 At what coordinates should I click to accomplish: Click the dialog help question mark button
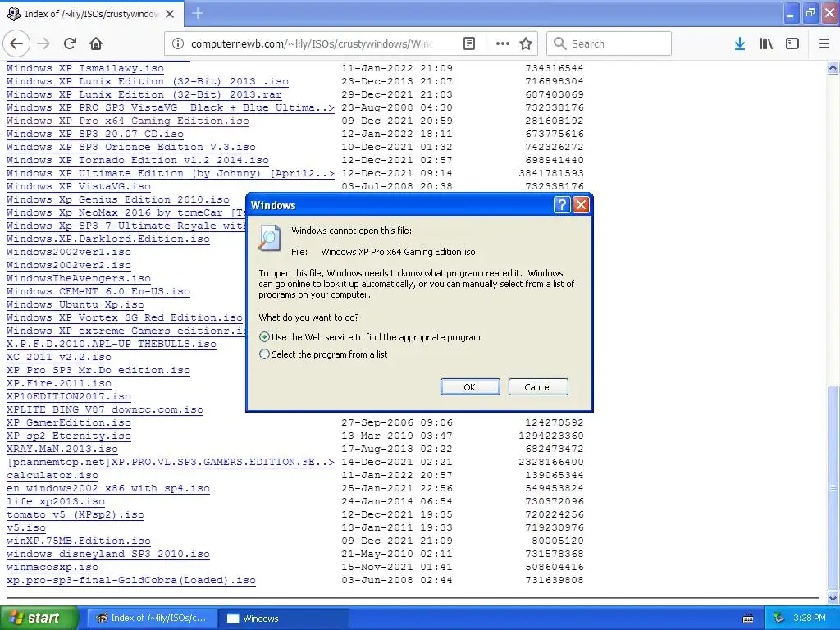pos(561,204)
